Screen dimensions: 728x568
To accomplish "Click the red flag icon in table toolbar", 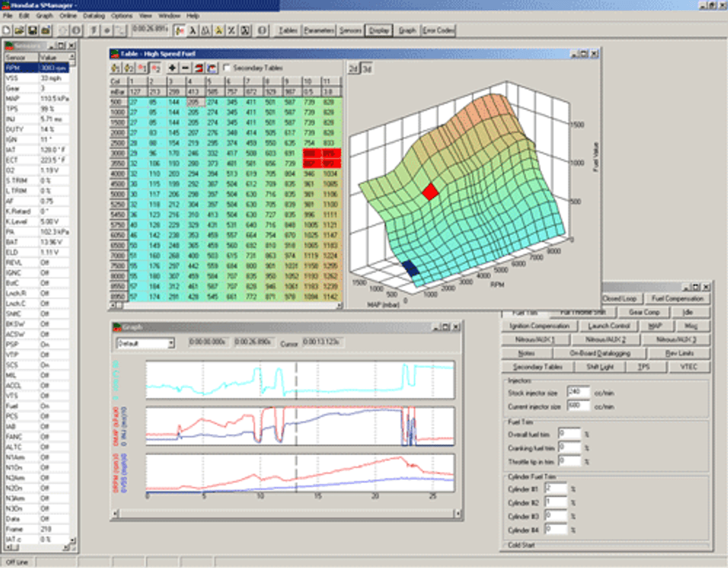I will (199, 68).
